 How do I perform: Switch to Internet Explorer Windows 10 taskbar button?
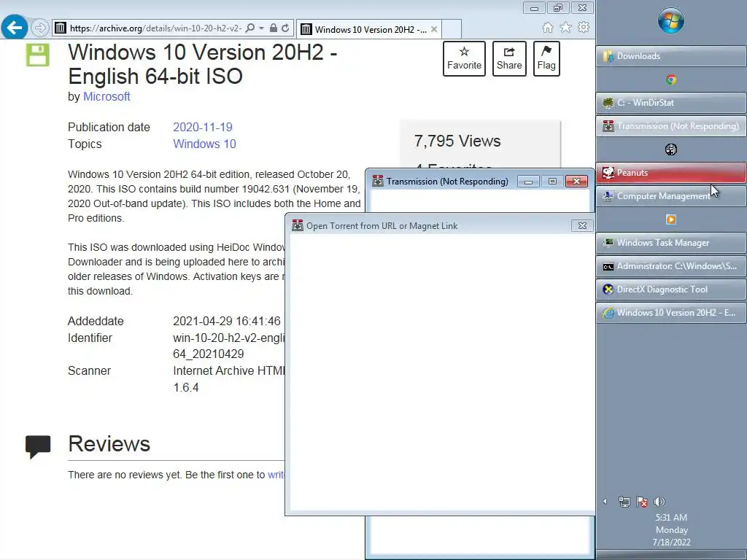[671, 313]
